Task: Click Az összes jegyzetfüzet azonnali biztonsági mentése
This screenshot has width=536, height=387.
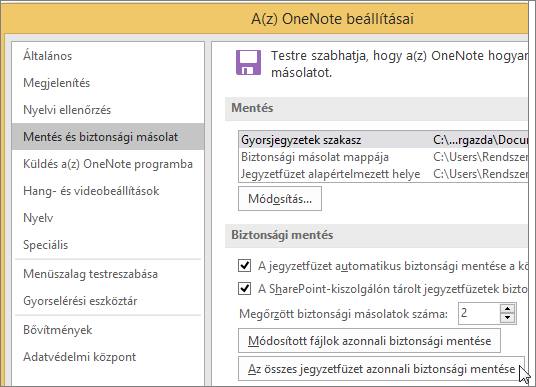Action: (381, 369)
